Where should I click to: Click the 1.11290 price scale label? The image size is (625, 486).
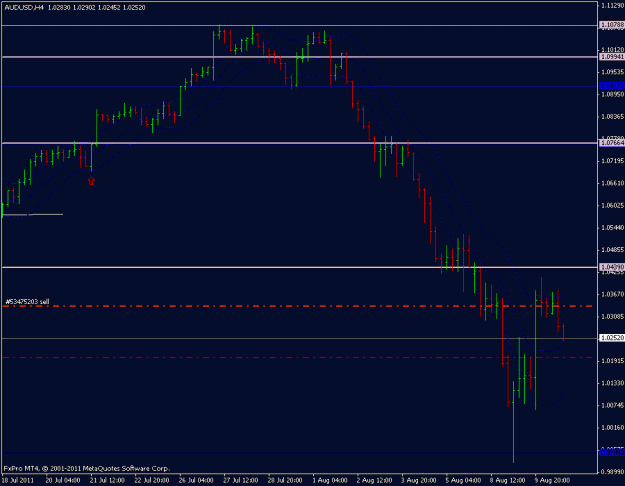click(x=613, y=6)
